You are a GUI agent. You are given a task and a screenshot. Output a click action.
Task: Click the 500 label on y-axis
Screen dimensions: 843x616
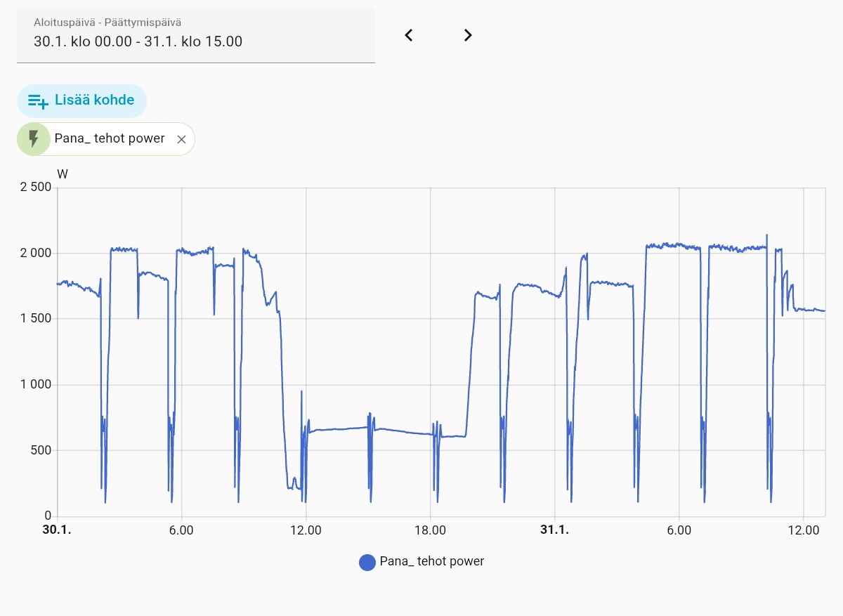(x=41, y=450)
